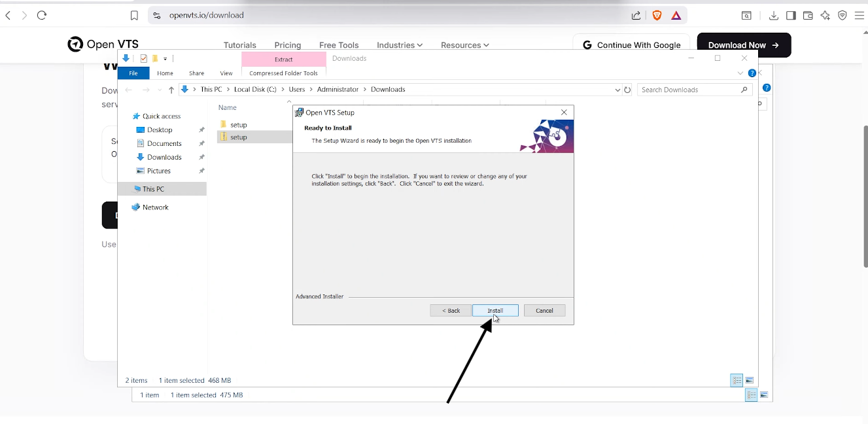Click the browser back arrow

(x=8, y=15)
